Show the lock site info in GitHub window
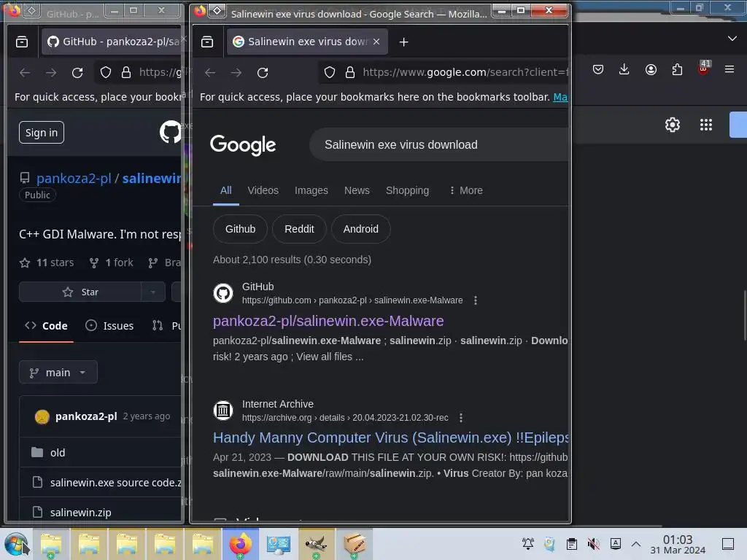The height and width of the screenshot is (560, 747). [126, 72]
